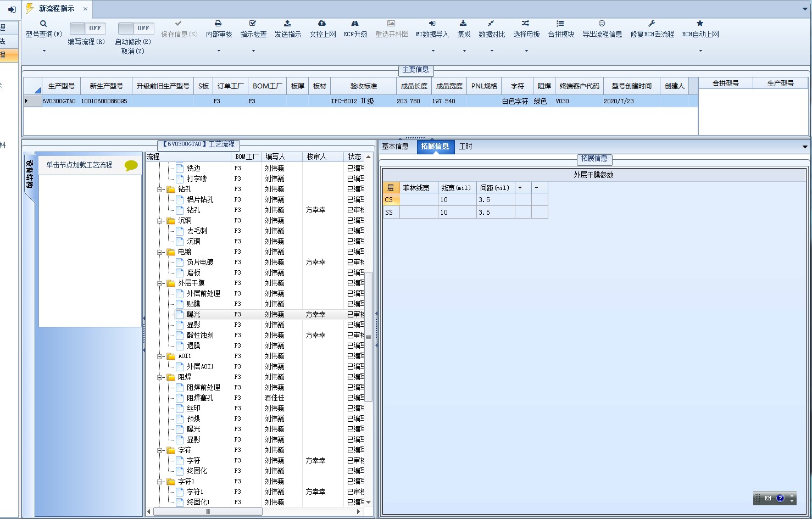Open the 指示检查 dropdown arrow

point(253,51)
